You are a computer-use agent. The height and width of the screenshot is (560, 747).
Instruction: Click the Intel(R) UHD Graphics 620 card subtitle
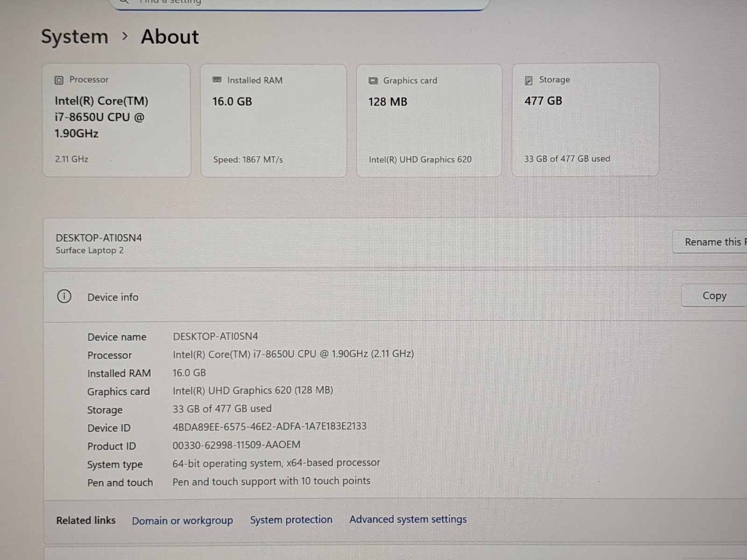420,160
